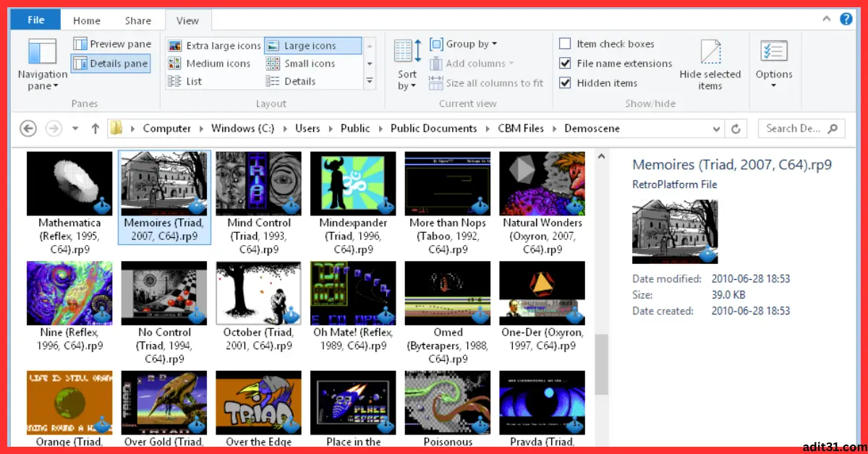Open the Navigation pane dropdown
Viewport: 868px width, 454px height.
click(x=42, y=64)
